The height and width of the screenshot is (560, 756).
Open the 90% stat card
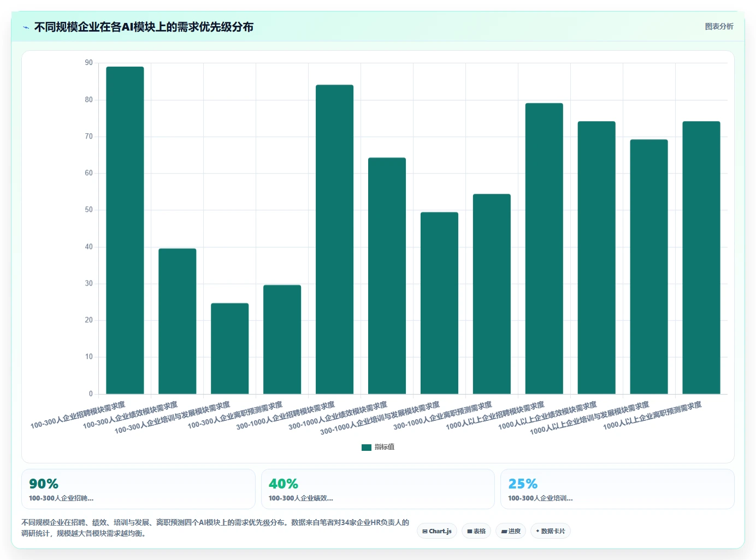[x=138, y=489]
